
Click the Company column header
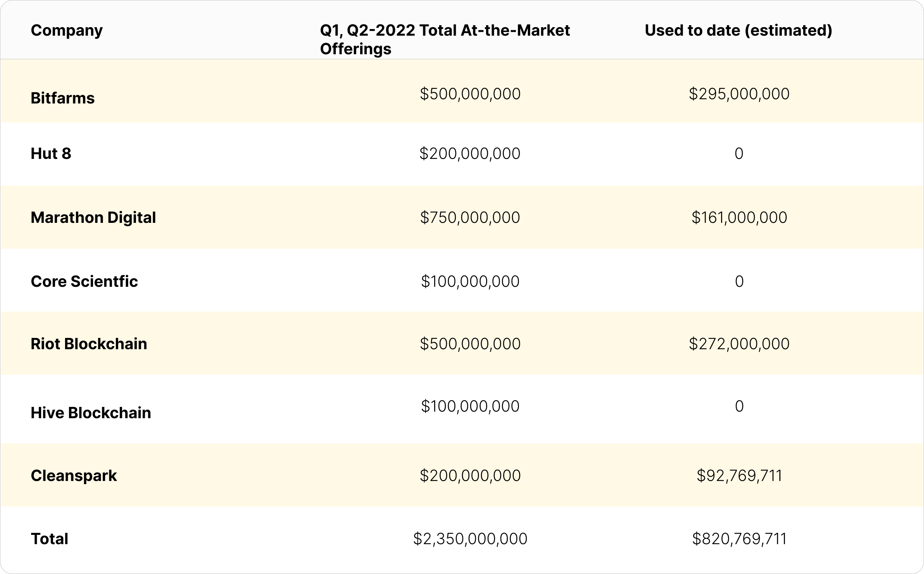(67, 30)
